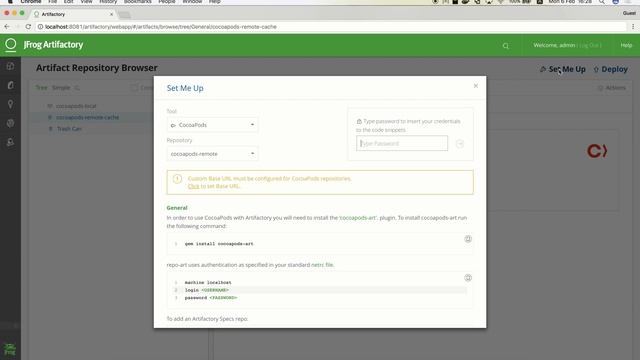Screen dimensions: 640x360
Task: Open the Help menu in Artifactory header
Action: (x=626, y=45)
